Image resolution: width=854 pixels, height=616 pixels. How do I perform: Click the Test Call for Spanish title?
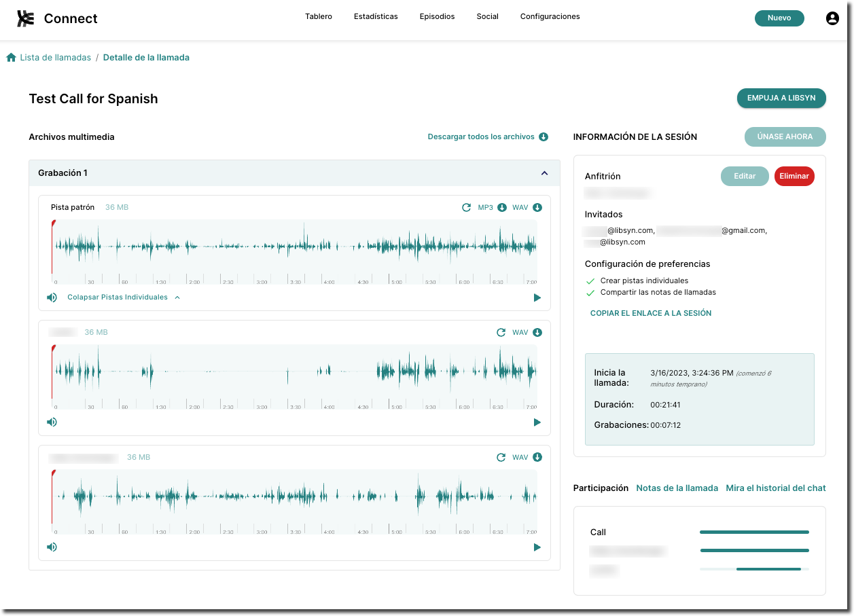tap(93, 98)
